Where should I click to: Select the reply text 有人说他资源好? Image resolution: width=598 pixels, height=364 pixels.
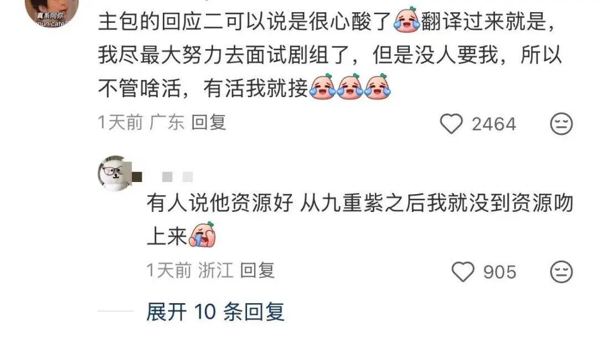[x=220, y=202]
